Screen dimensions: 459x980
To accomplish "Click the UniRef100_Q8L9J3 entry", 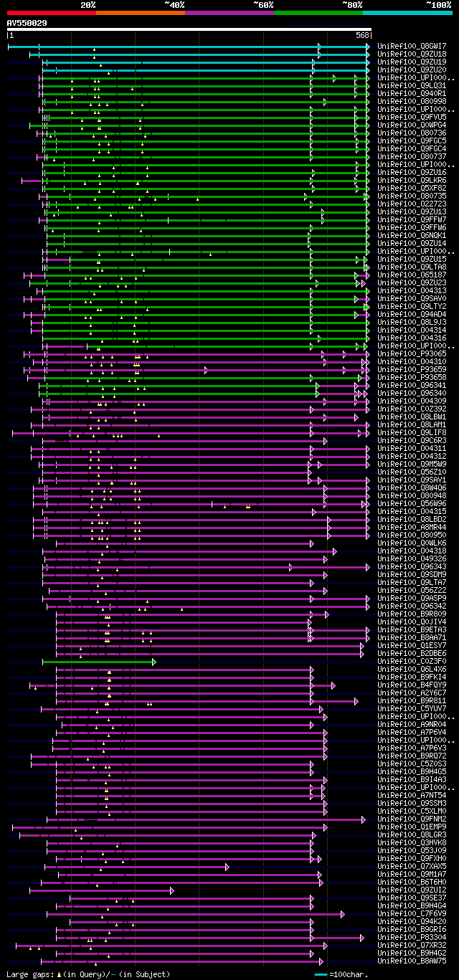I will [x=412, y=322].
